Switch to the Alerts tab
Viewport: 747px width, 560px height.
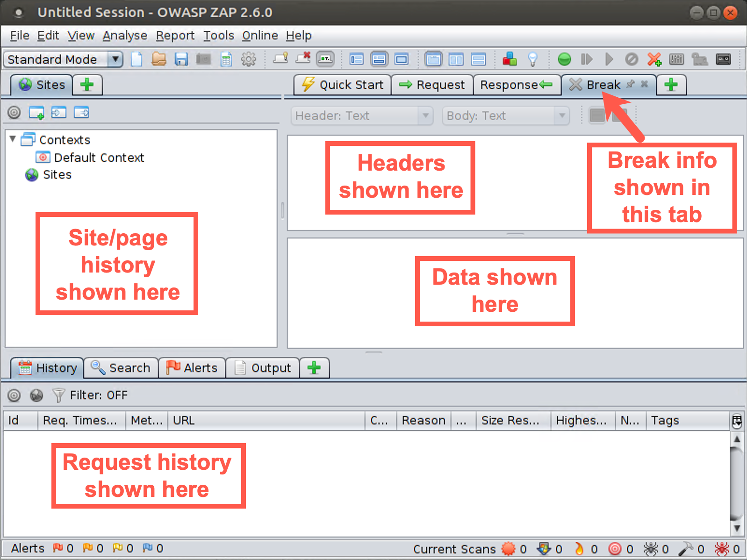pos(192,368)
